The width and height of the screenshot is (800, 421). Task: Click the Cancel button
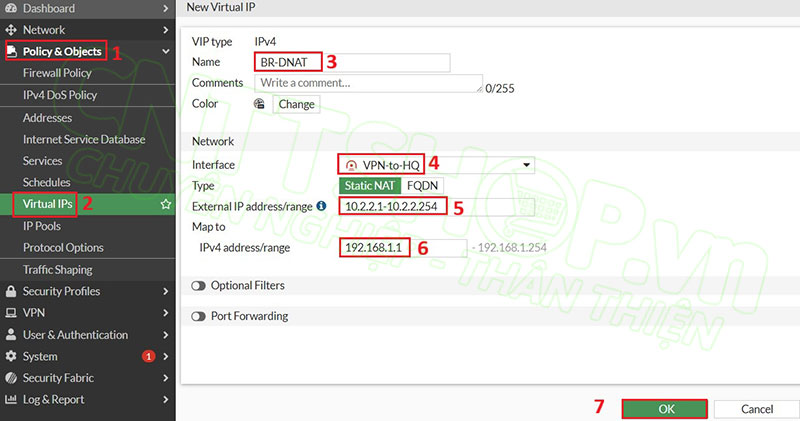pyautogui.click(x=757, y=409)
